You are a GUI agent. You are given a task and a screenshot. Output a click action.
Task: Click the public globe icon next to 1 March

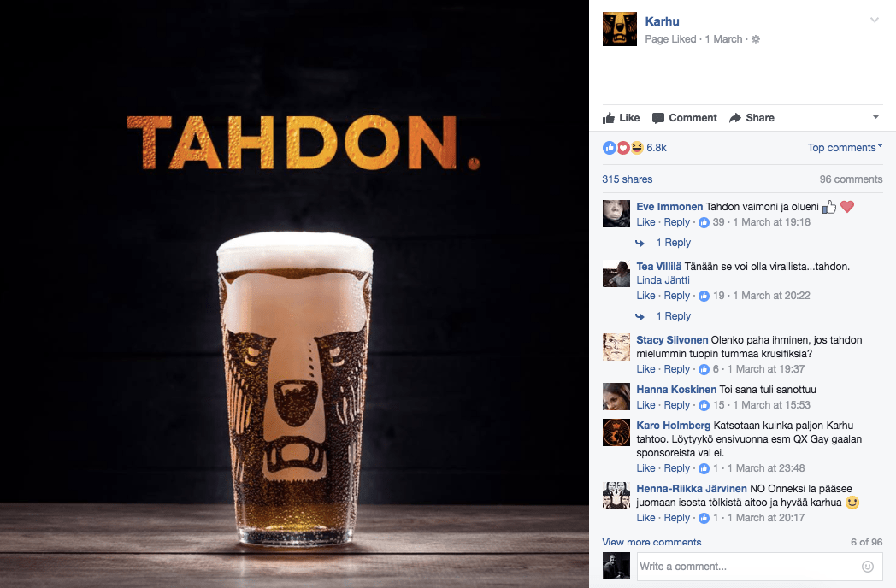pyautogui.click(x=756, y=39)
